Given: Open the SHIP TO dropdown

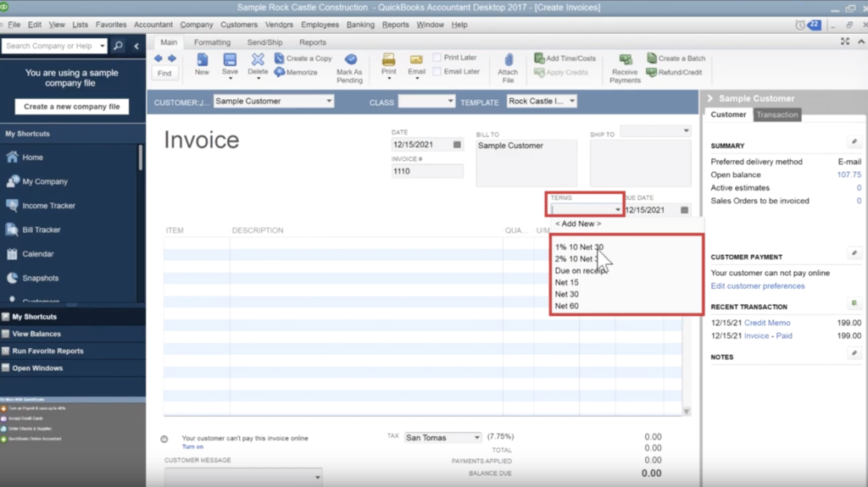Looking at the screenshot, I should point(686,130).
